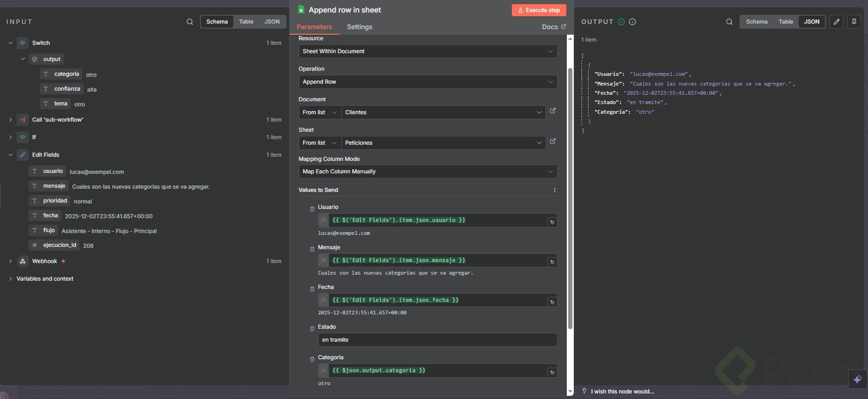Switch input view to Table

tap(246, 22)
